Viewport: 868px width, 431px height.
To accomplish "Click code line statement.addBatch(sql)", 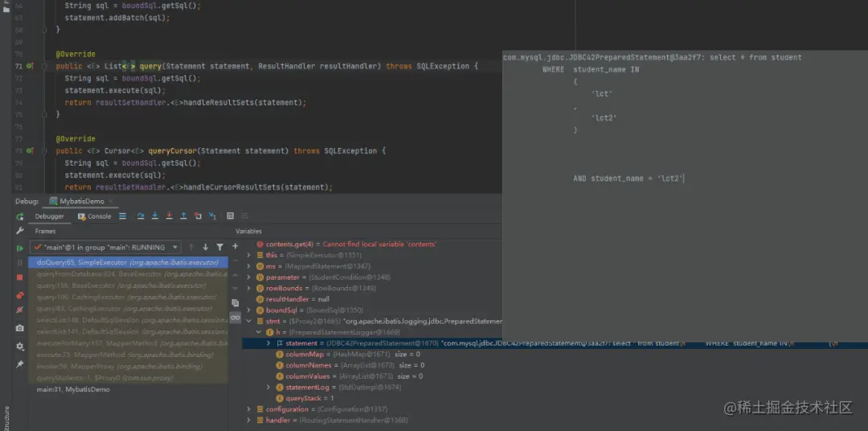I will click(117, 18).
